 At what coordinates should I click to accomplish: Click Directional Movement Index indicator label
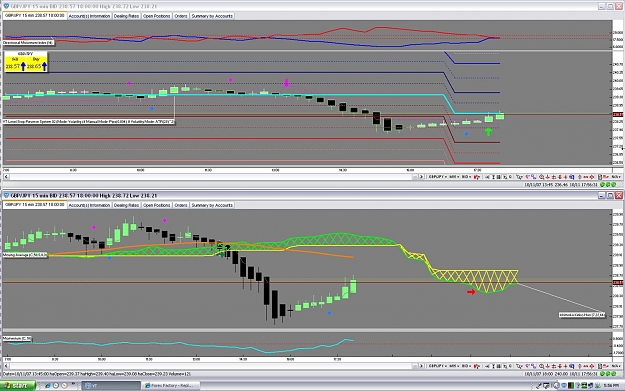click(x=28, y=42)
